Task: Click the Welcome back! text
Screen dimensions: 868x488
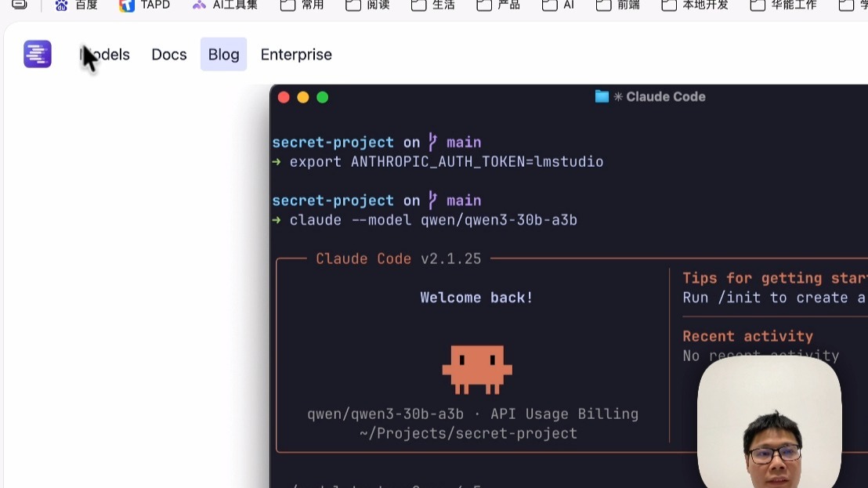Action: [476, 298]
